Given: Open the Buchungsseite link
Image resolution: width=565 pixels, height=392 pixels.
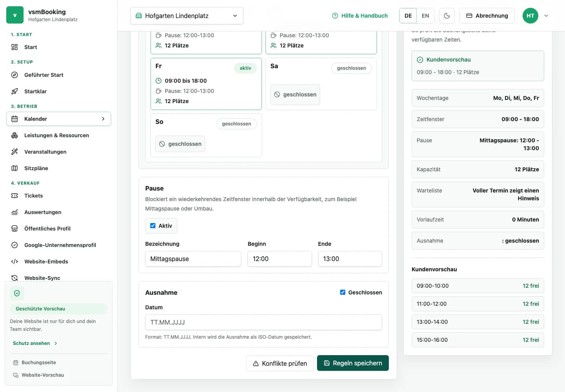Looking at the screenshot, I should (x=35, y=363).
